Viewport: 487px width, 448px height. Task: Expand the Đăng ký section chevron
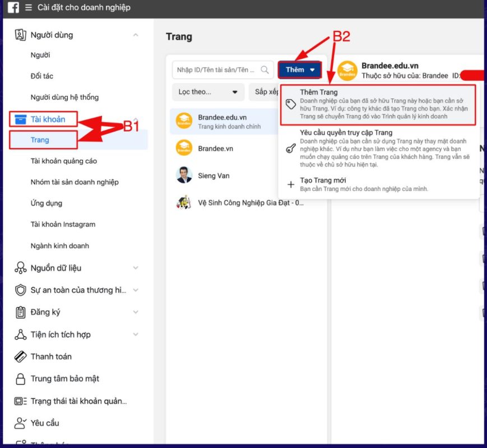(136, 312)
